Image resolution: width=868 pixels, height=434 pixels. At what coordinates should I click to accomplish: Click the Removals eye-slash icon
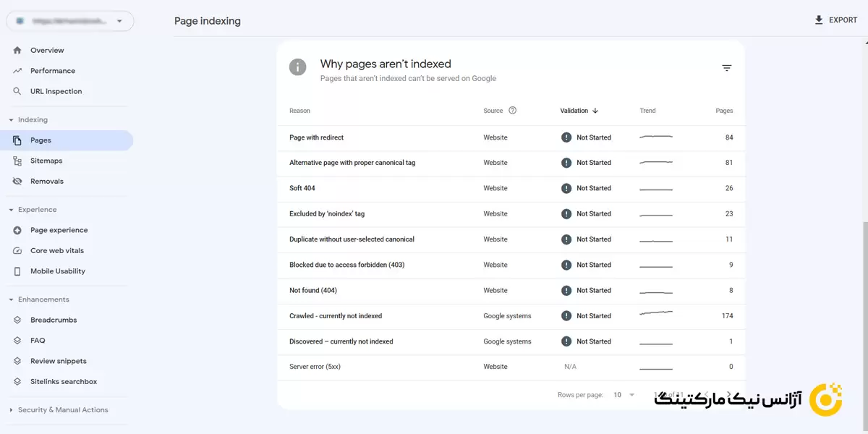point(17,182)
